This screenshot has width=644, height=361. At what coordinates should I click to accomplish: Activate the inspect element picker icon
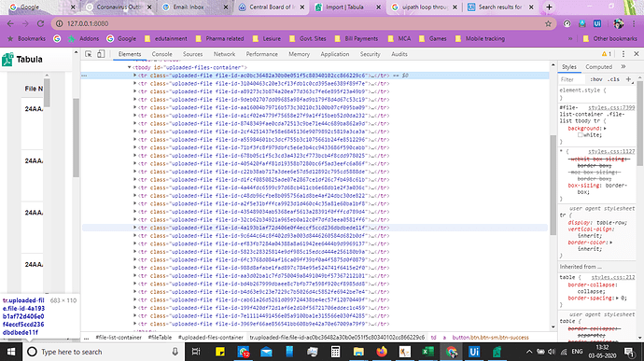pyautogui.click(x=89, y=54)
